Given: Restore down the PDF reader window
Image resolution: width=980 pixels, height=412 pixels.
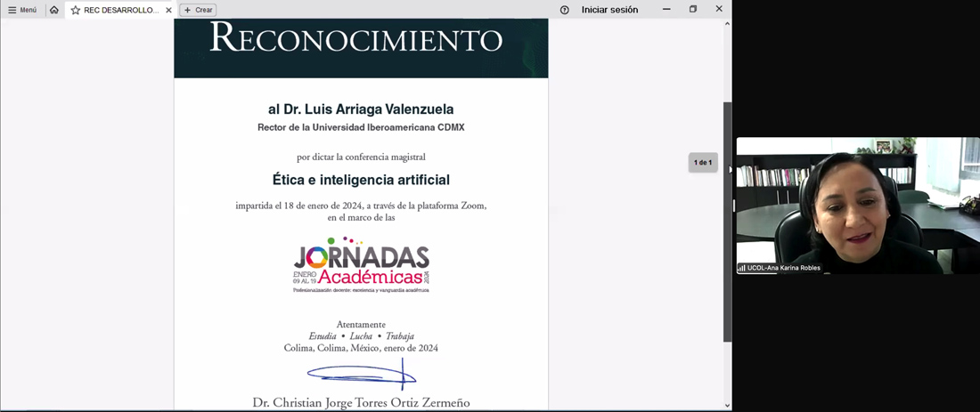Looking at the screenshot, I should point(693,10).
